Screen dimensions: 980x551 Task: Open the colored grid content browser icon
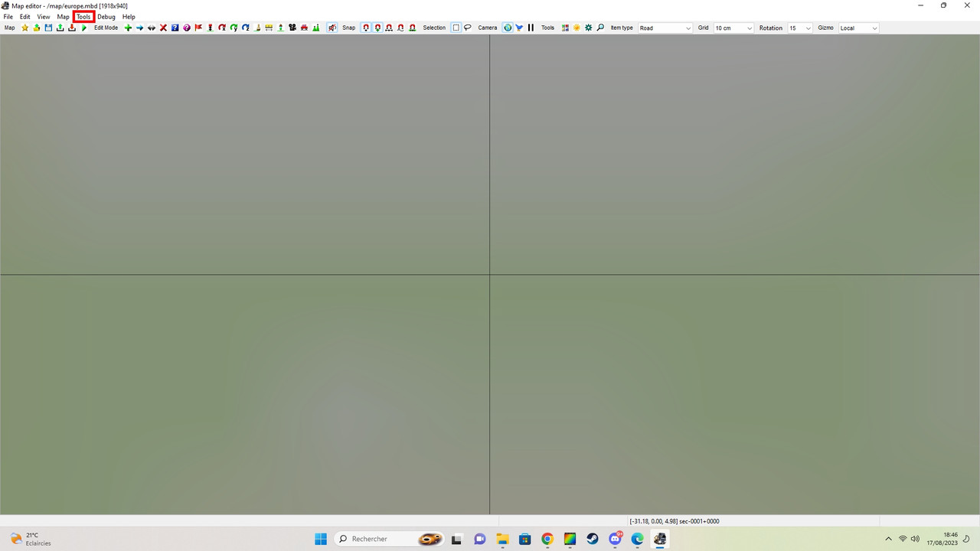[565, 28]
